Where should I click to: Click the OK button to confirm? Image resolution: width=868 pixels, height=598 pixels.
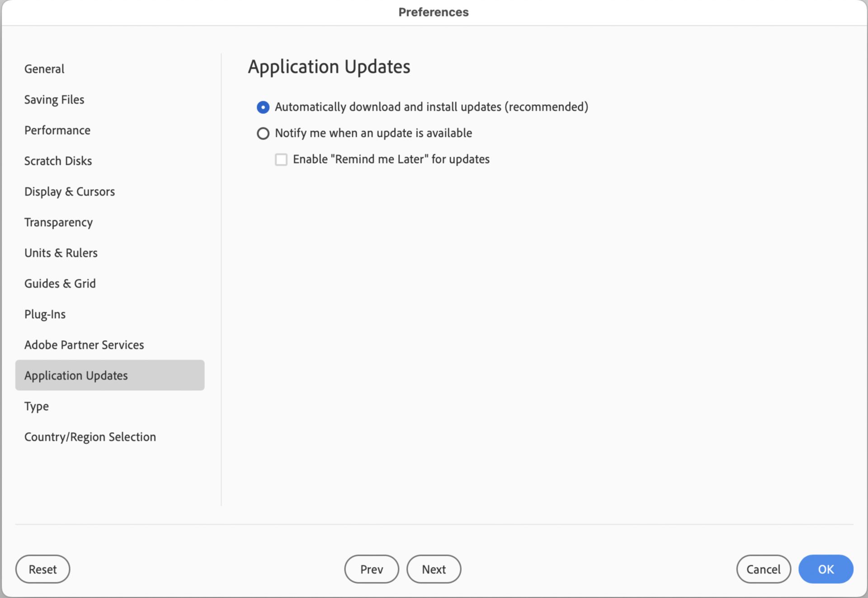click(x=826, y=569)
